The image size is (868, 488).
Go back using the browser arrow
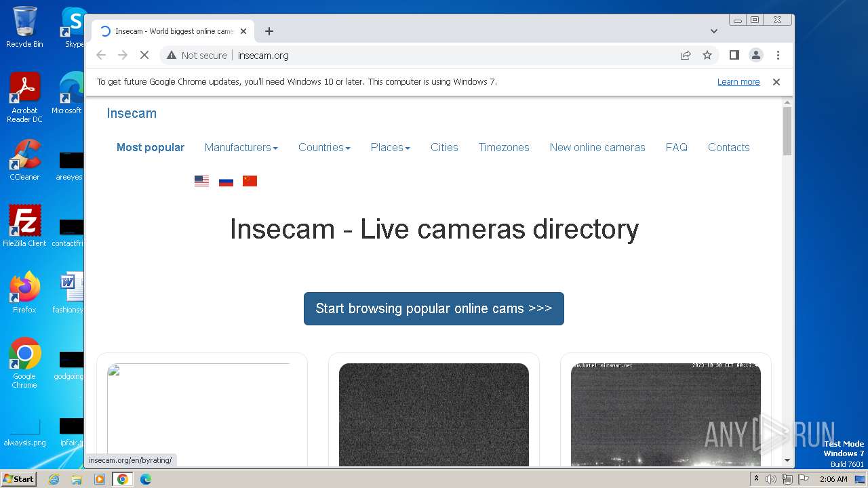tap(101, 56)
